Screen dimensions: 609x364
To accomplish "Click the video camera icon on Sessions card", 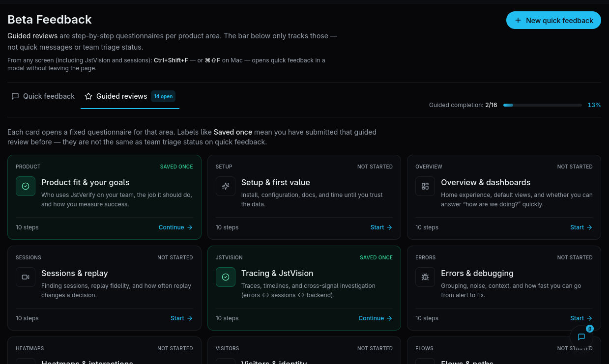I will point(26,277).
